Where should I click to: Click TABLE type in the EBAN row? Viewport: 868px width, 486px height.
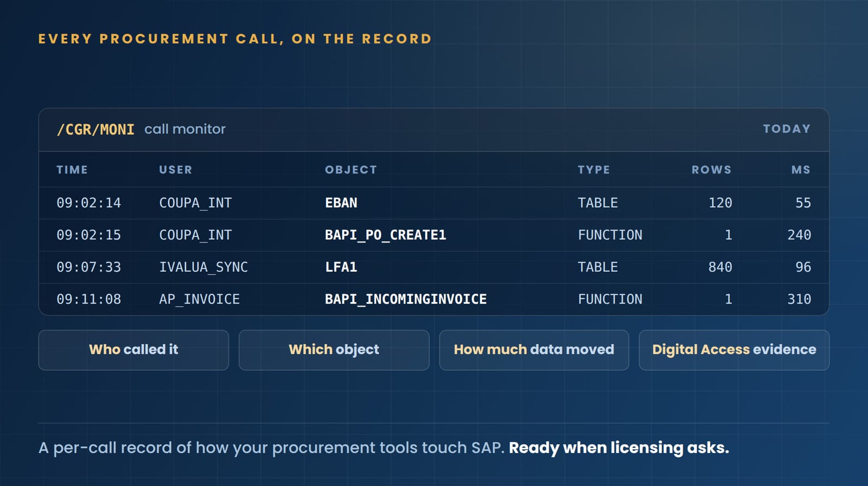point(598,203)
